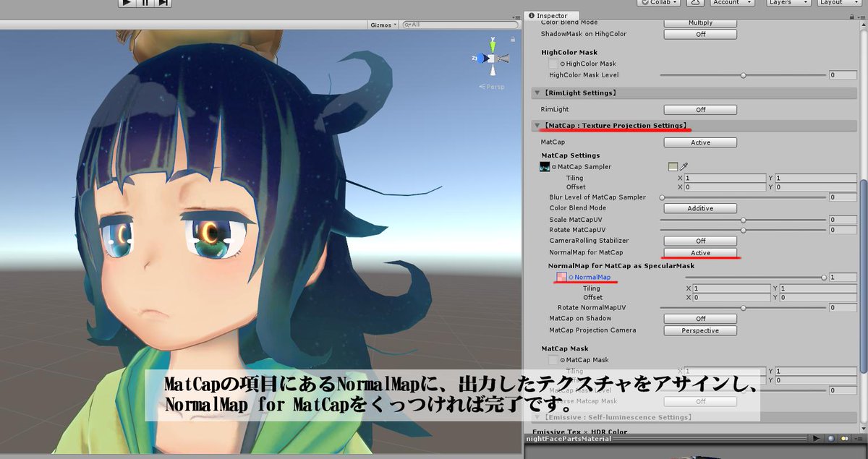Click the Step frame button
The height and width of the screenshot is (459, 868).
click(x=163, y=3)
